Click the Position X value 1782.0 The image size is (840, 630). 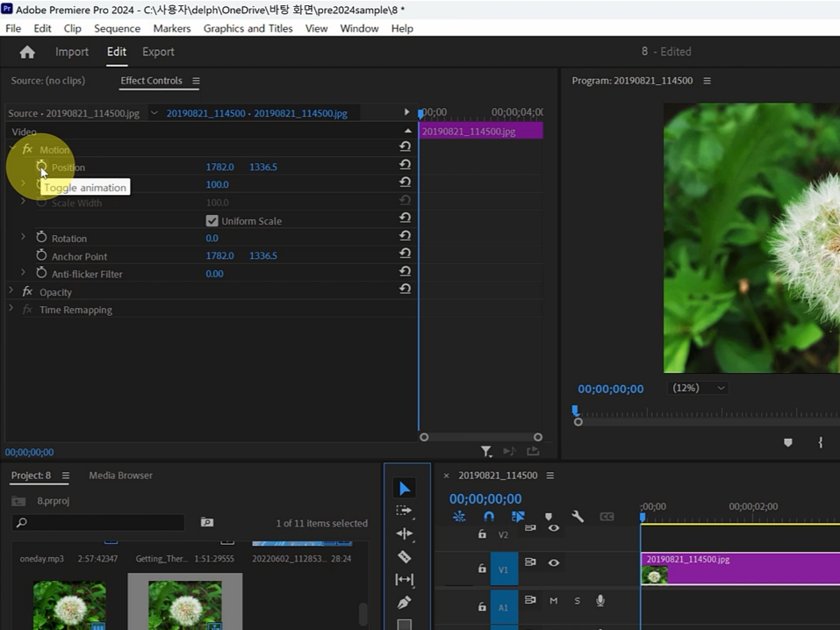coord(219,167)
